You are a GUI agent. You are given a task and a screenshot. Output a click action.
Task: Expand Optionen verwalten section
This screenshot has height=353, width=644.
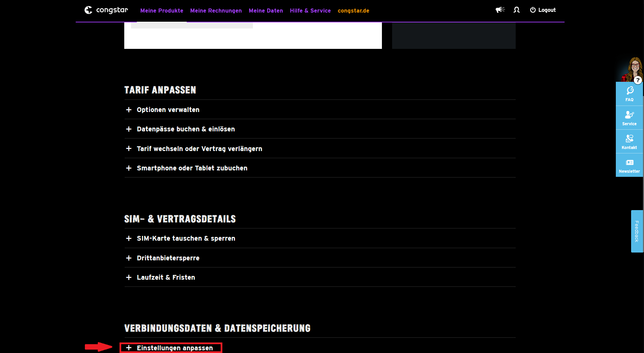pos(168,110)
